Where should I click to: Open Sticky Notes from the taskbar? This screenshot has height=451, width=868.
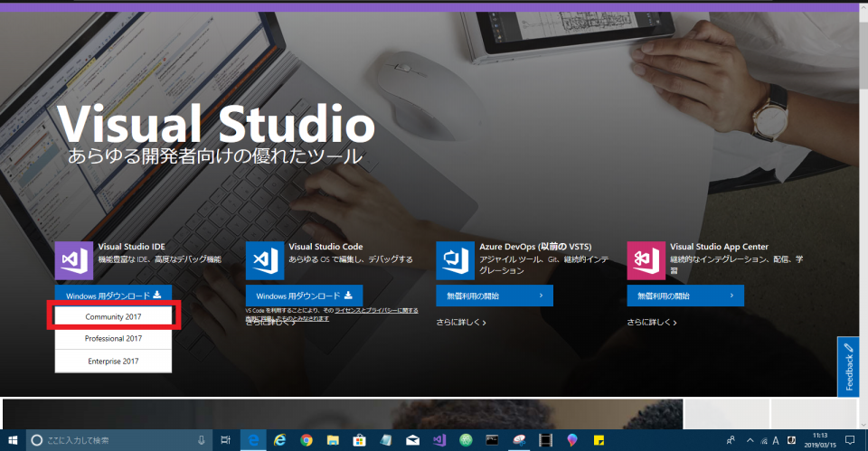(x=599, y=440)
